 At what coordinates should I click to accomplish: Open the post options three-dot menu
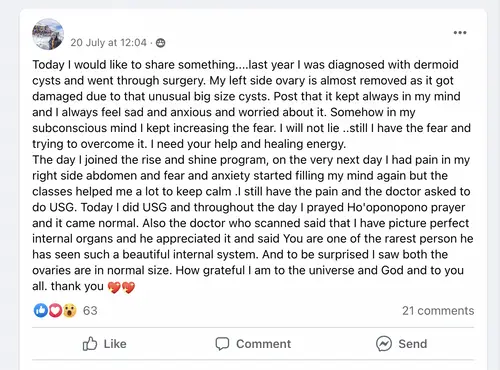[460, 33]
